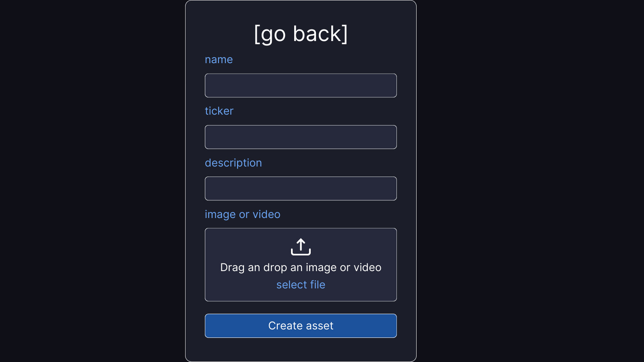Viewport: 644px width, 362px height.
Task: Click the description field label
Action: point(233,163)
